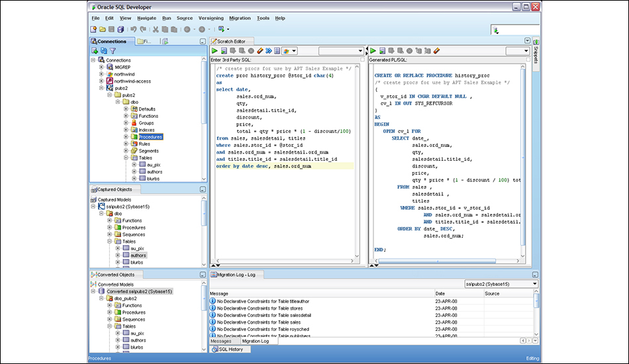Clear the Generated PL/SQL pane with eraser
Image resolution: width=629 pixels, height=364 pixels.
point(436,51)
